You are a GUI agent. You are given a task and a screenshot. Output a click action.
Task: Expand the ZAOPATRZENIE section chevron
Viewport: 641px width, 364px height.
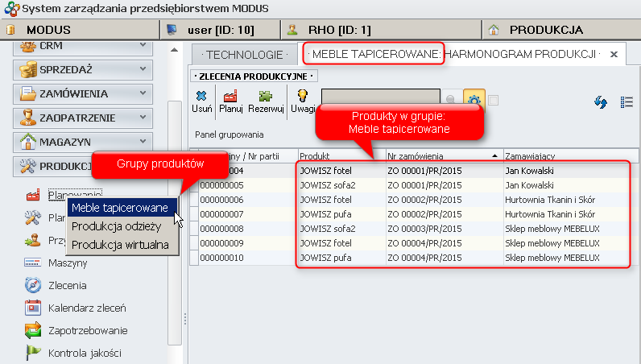(143, 117)
